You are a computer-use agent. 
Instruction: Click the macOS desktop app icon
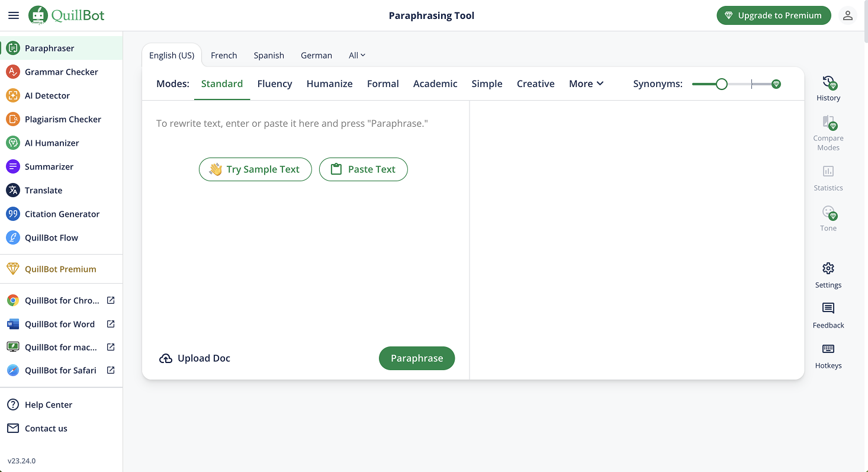coord(13,347)
